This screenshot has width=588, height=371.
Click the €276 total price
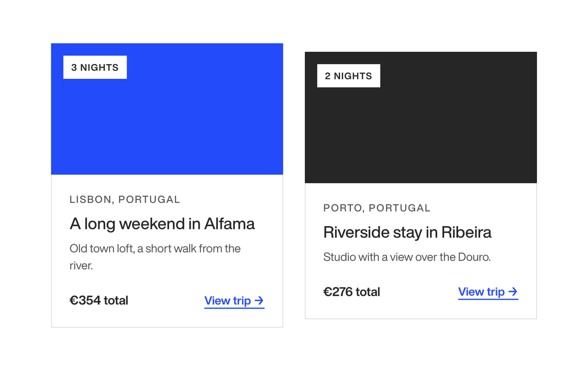pyautogui.click(x=351, y=292)
